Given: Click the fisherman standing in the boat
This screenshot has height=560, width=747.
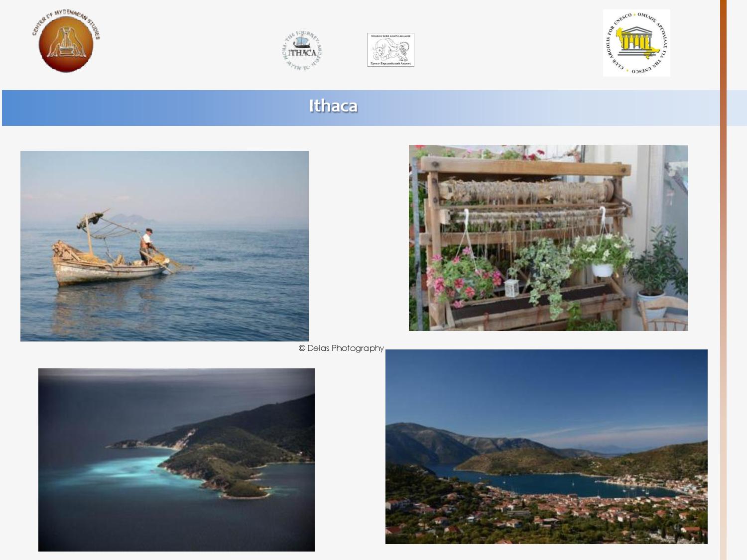Looking at the screenshot, I should [146, 246].
